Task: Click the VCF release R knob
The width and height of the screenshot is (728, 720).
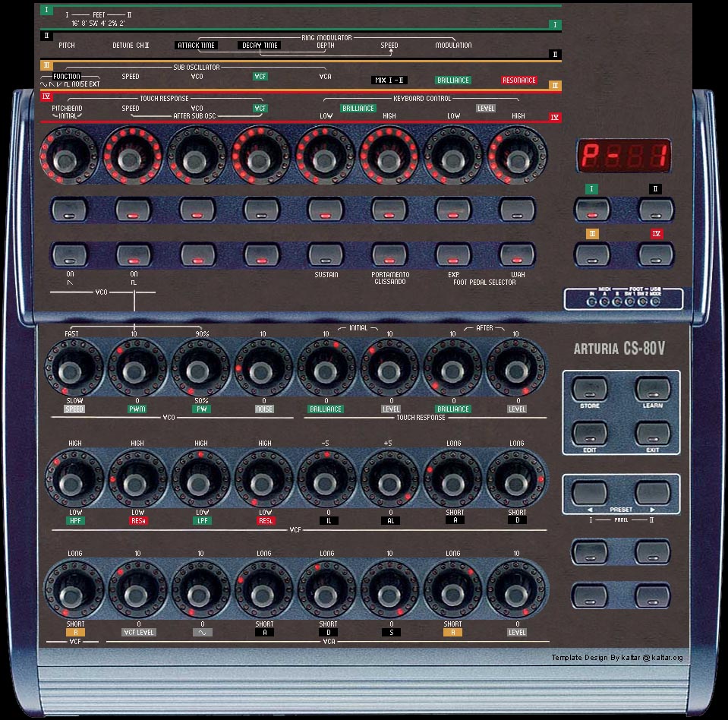Action: coord(74,590)
